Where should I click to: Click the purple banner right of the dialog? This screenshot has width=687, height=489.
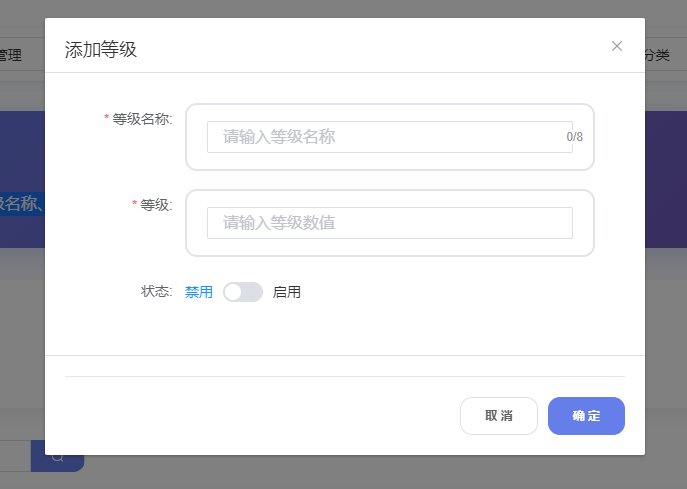(x=666, y=180)
